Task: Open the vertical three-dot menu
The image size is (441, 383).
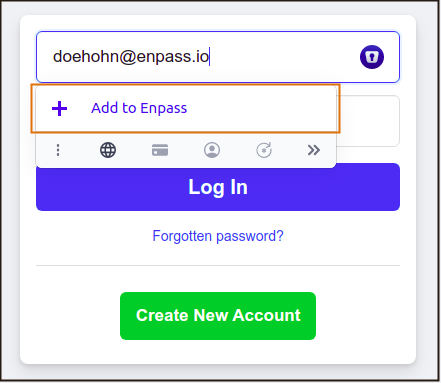Action: [x=58, y=150]
